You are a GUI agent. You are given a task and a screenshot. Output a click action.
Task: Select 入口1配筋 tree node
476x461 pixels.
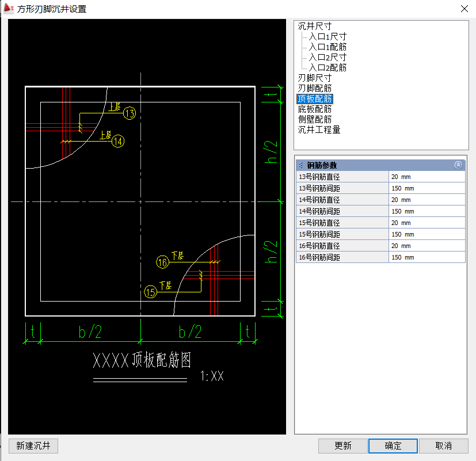pos(327,47)
